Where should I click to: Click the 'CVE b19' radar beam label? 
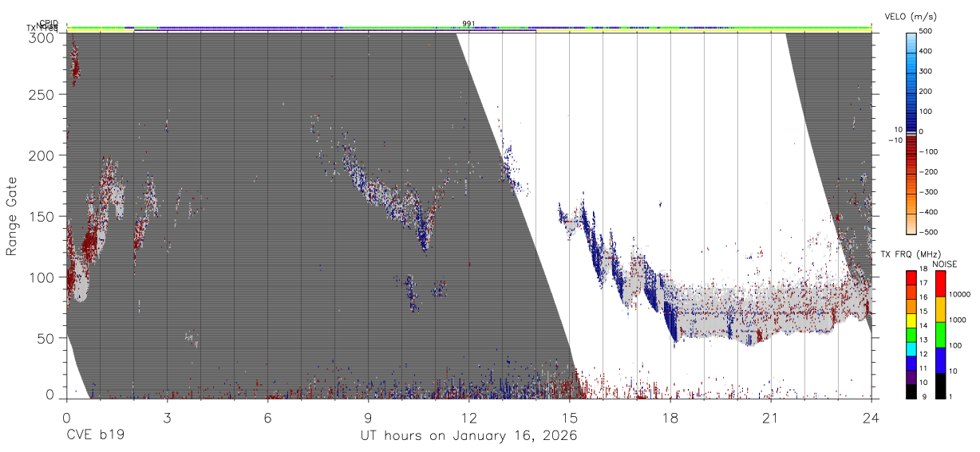94,436
